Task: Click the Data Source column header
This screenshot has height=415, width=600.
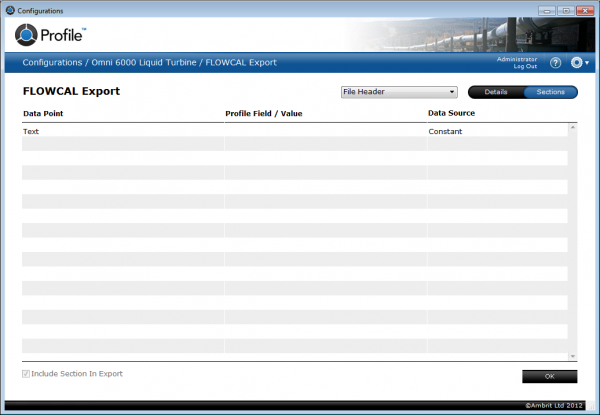Action: coord(451,113)
